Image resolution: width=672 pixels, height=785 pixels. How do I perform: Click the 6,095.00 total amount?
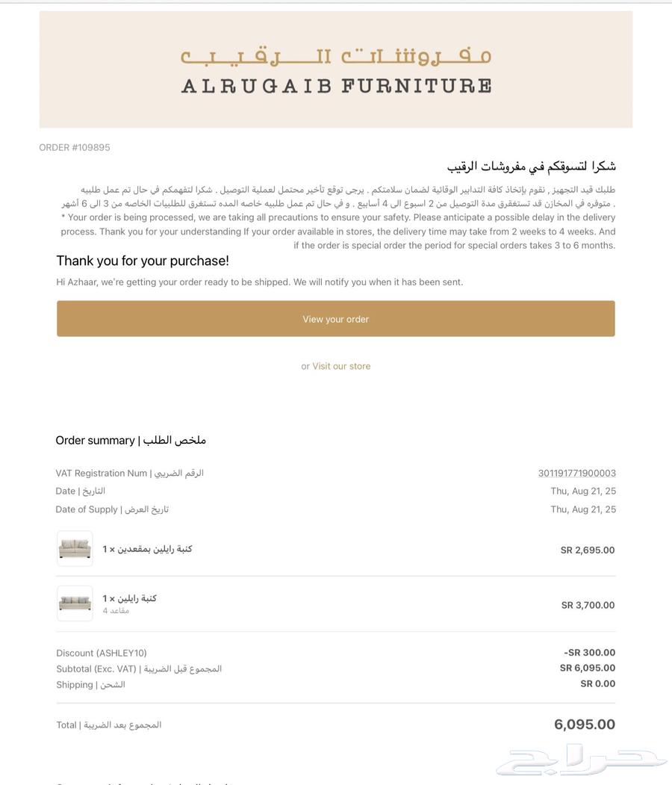[x=585, y=725]
